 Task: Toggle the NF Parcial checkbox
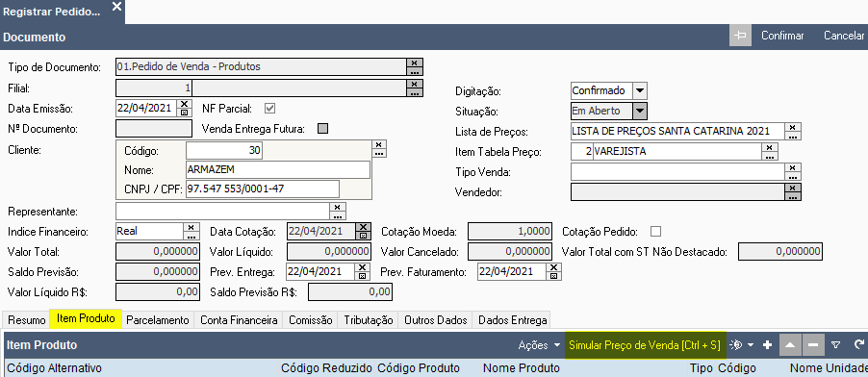(x=270, y=108)
